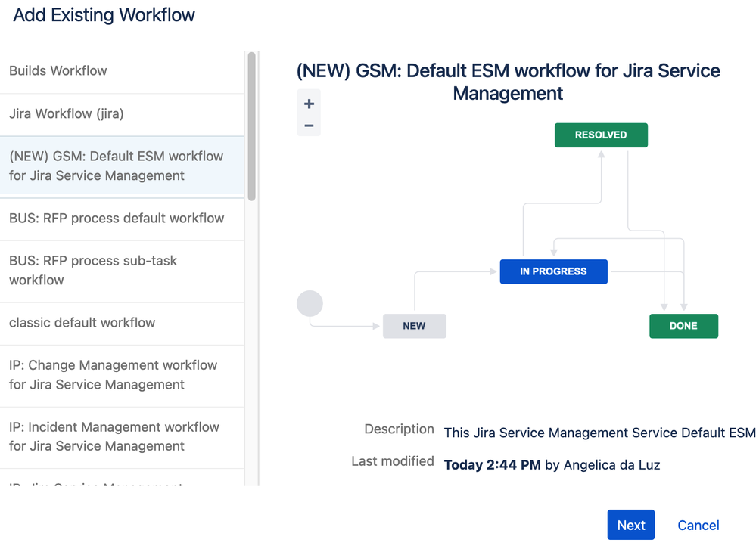Zoom out of the workflow diagram
The image size is (756, 555).
(x=309, y=126)
